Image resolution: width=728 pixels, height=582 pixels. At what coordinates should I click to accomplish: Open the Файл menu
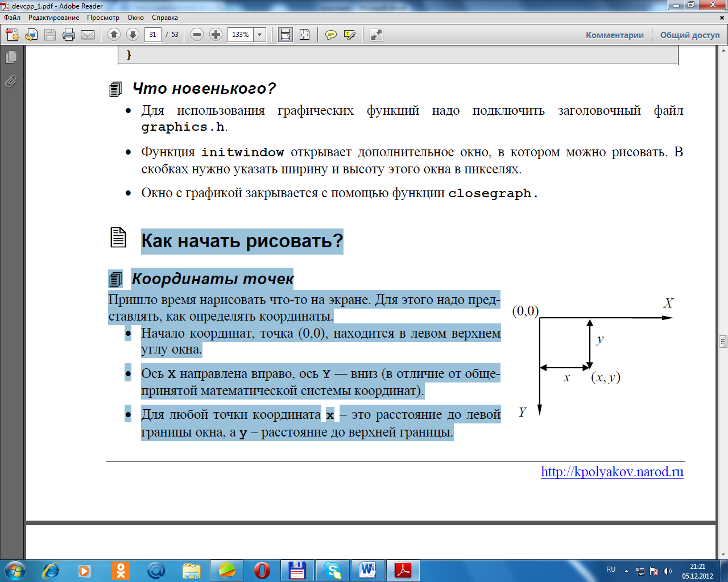point(13,18)
